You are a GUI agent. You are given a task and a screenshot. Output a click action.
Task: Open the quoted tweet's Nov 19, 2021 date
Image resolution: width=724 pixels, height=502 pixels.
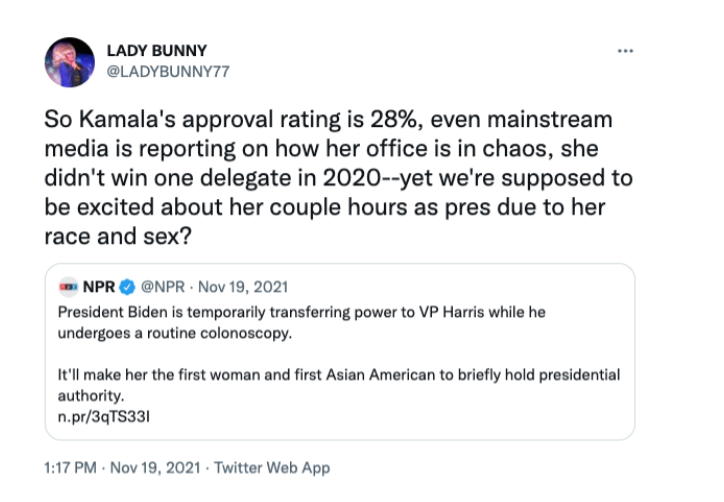(x=243, y=287)
